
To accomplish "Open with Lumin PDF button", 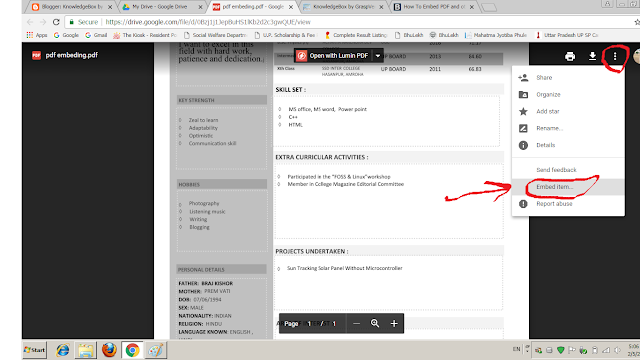I will [333, 56].
